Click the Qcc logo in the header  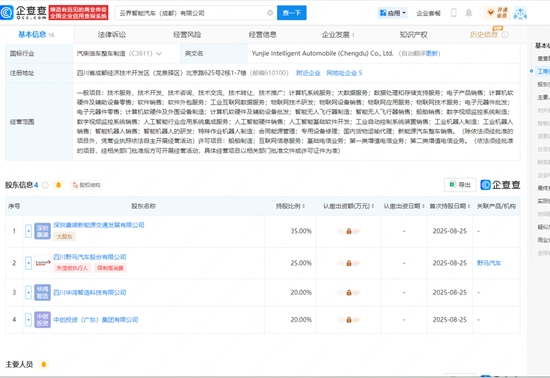[x=24, y=13]
